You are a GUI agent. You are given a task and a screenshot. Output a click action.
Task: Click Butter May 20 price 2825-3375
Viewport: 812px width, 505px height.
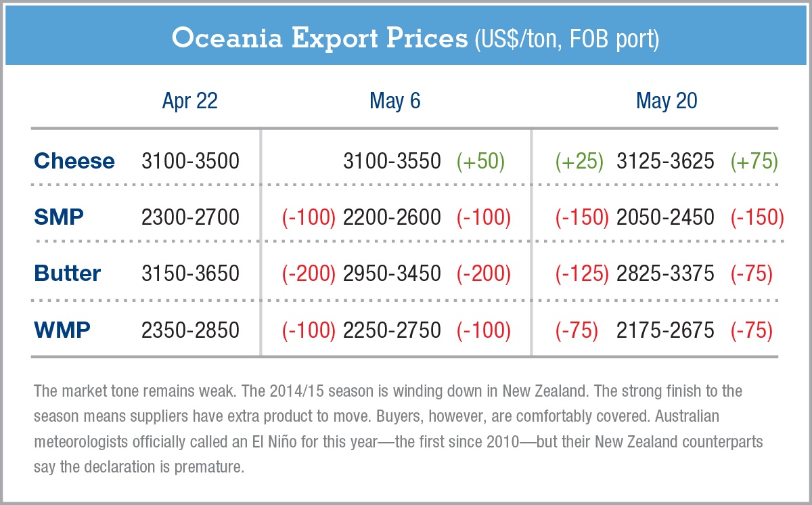665,273
